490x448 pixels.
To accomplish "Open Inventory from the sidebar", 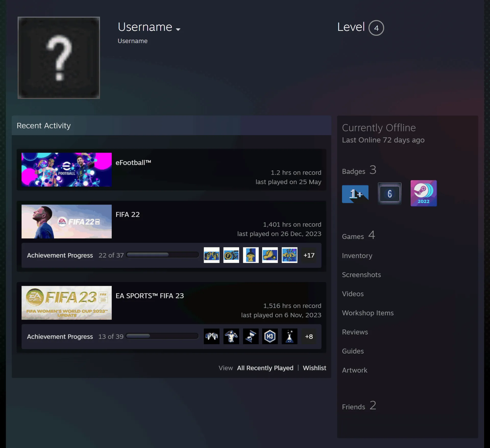I will [x=357, y=255].
